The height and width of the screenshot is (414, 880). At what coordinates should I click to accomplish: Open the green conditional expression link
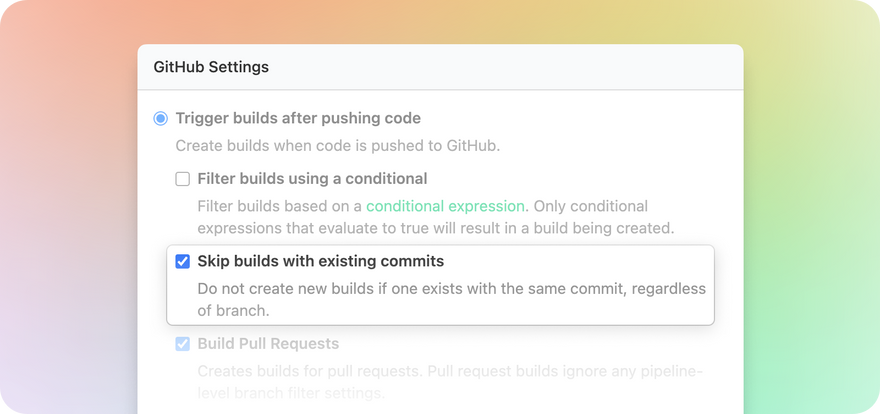tap(445, 207)
